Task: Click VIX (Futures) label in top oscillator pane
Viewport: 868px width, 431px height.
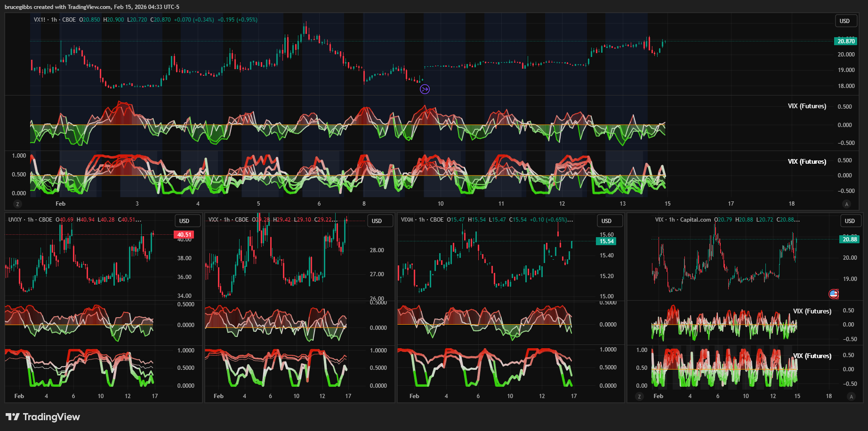Action: point(807,106)
